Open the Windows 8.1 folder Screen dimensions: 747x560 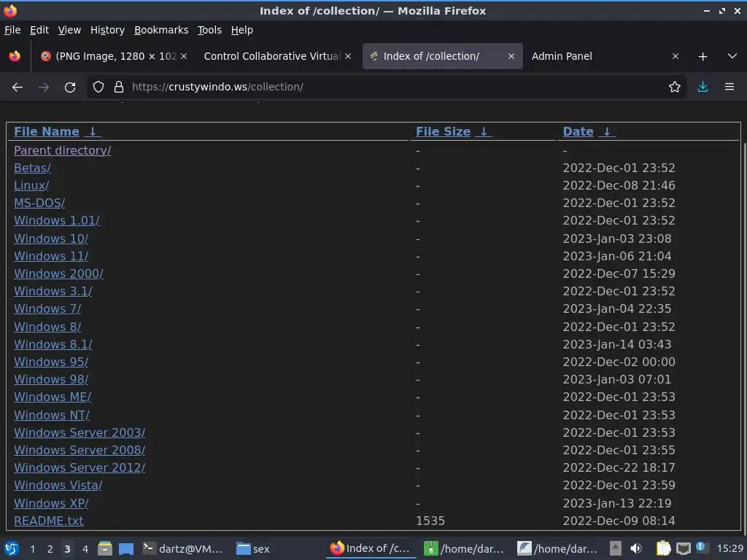[x=53, y=344]
